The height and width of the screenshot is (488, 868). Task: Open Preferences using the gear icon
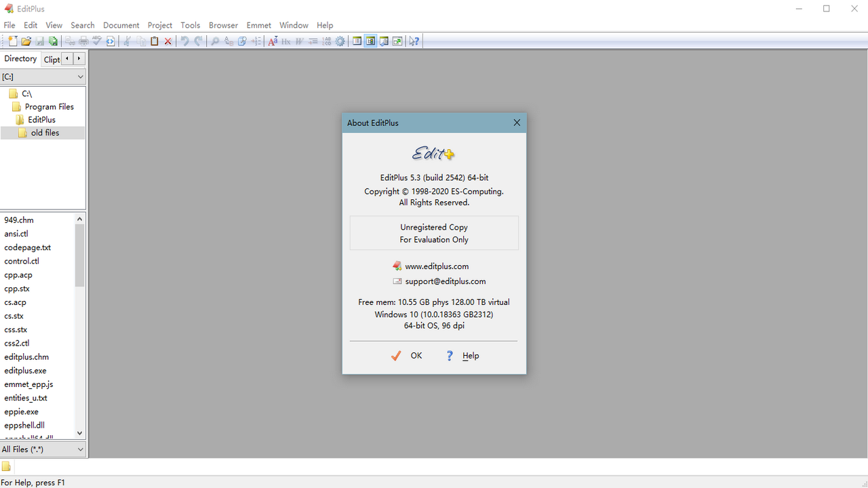[339, 41]
